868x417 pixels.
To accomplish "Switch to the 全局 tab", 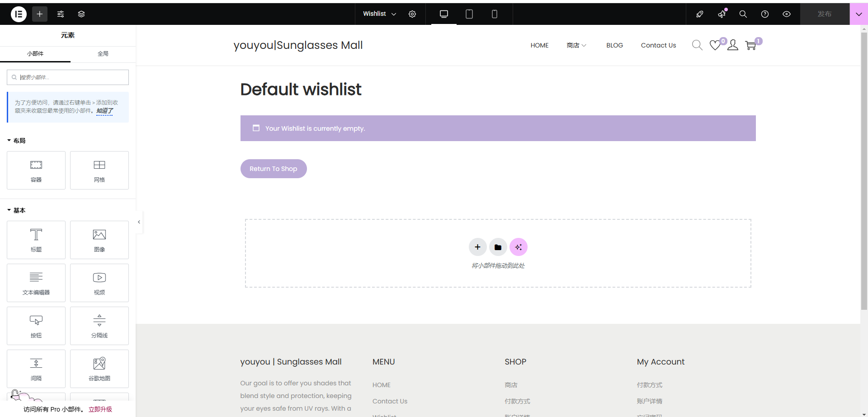I will (103, 54).
